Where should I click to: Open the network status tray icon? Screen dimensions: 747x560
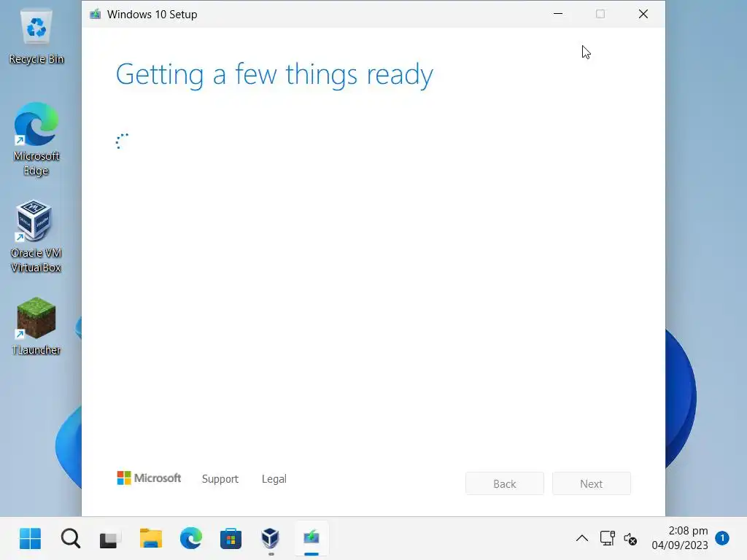608,538
